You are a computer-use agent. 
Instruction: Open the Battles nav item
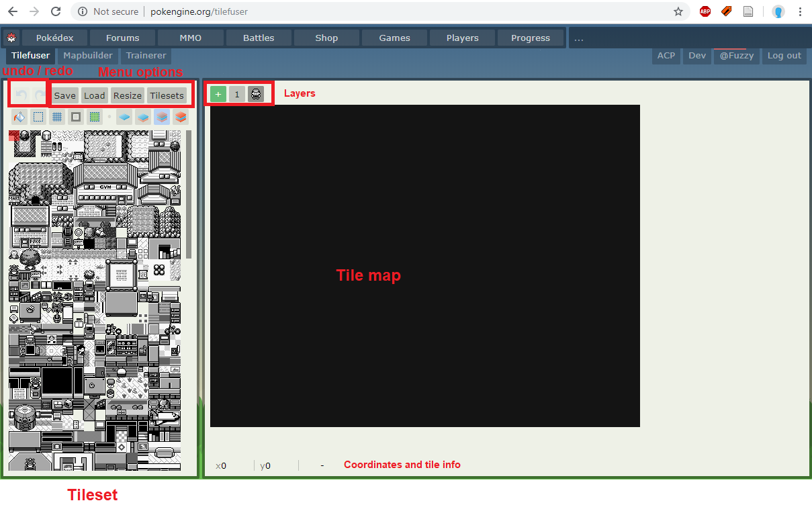259,38
